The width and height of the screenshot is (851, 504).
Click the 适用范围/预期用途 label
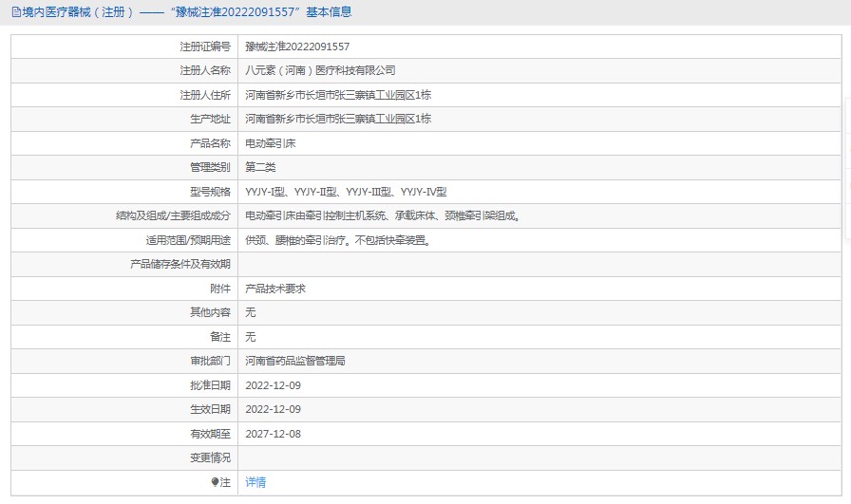(188, 240)
